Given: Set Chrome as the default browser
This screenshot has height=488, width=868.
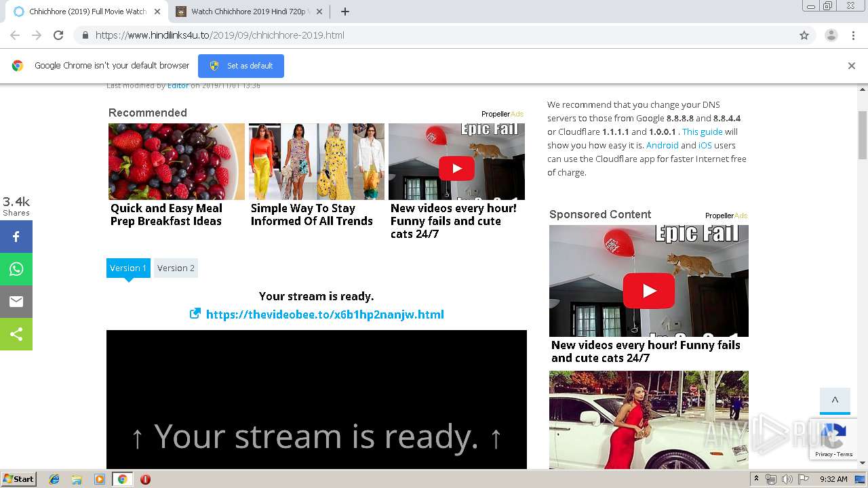Looking at the screenshot, I should point(241,66).
